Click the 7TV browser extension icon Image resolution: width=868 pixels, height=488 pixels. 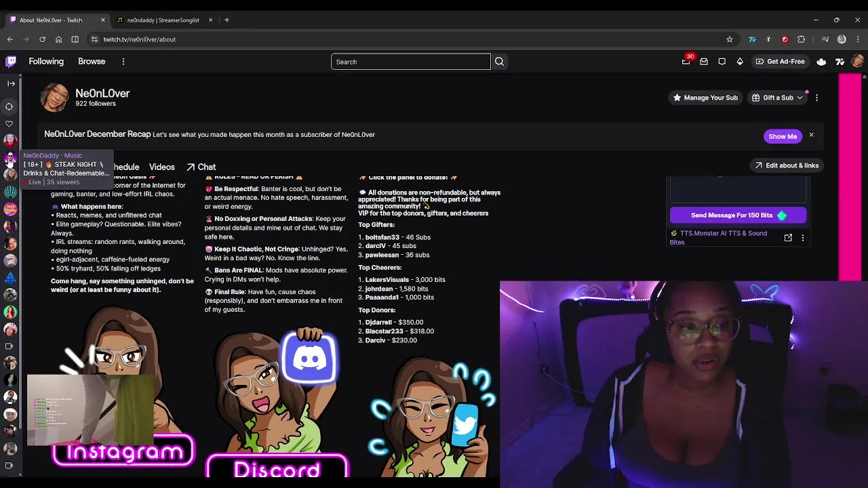[x=752, y=39]
